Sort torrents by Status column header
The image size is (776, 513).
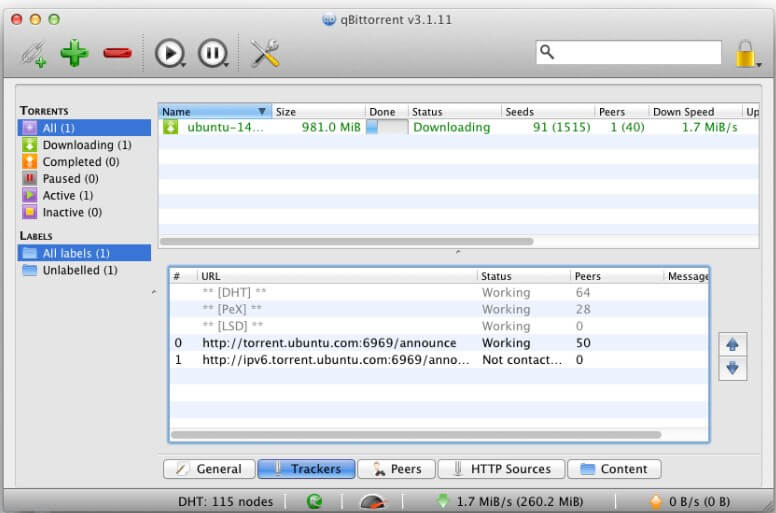click(454, 111)
